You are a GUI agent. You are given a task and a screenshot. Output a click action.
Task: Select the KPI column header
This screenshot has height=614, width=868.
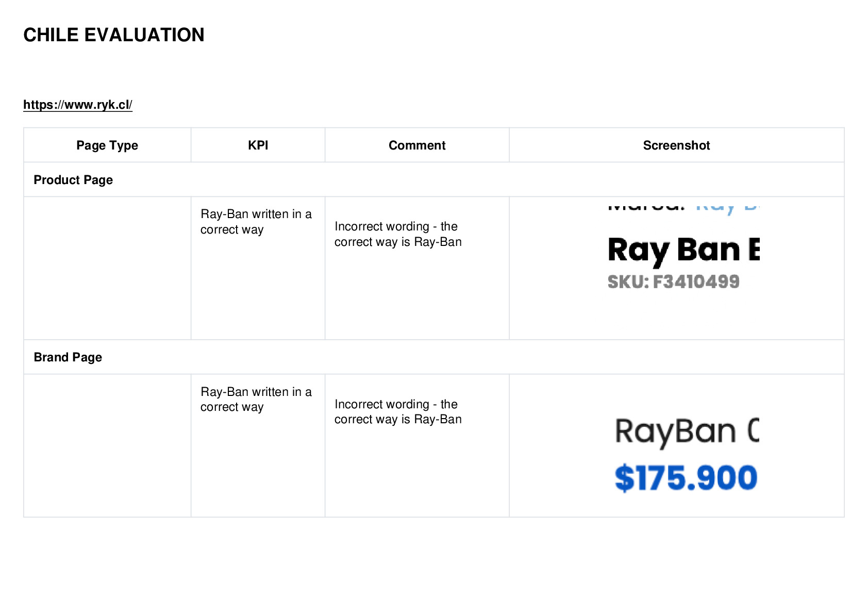point(258,145)
